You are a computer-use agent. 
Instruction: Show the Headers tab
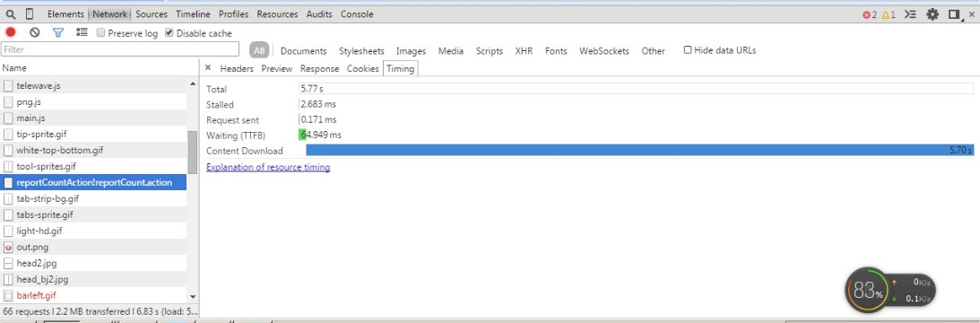pos(237,69)
